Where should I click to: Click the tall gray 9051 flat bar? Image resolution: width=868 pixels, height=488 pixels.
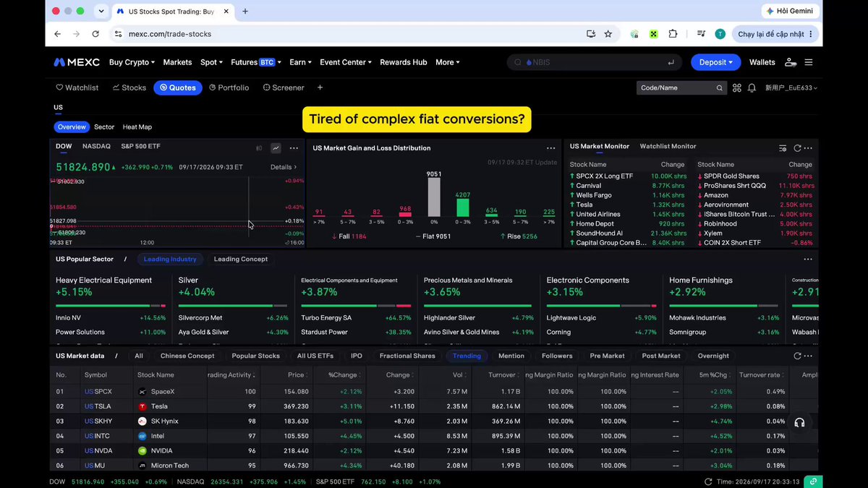(x=434, y=197)
